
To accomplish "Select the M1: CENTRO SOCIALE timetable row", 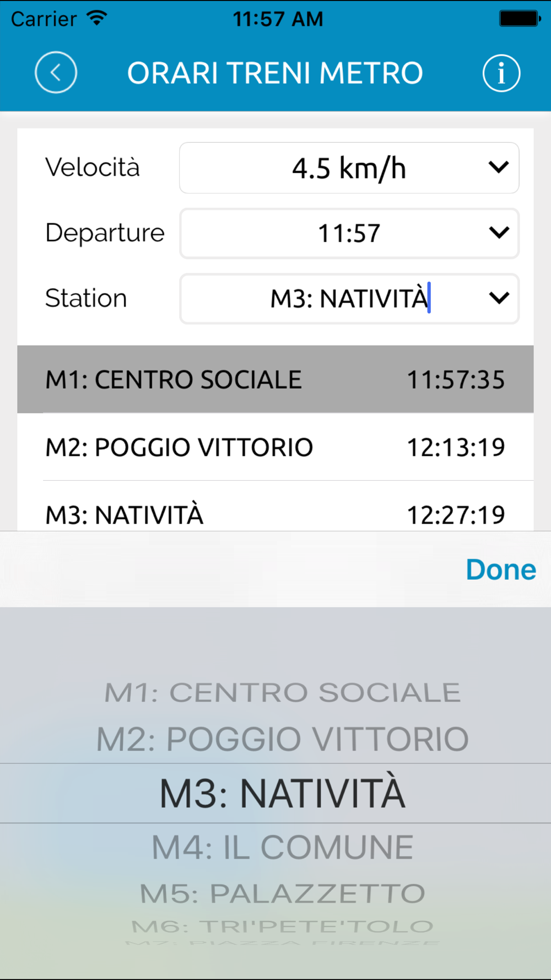I will point(275,379).
